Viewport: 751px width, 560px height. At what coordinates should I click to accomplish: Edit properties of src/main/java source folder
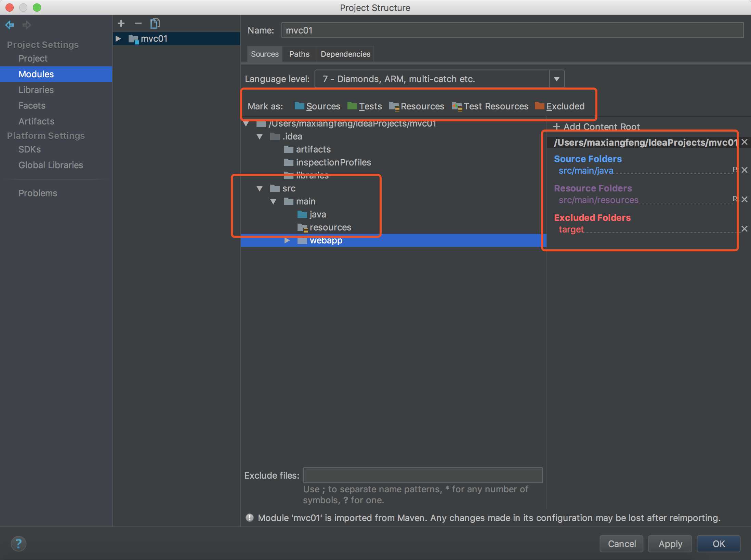pyautogui.click(x=735, y=169)
